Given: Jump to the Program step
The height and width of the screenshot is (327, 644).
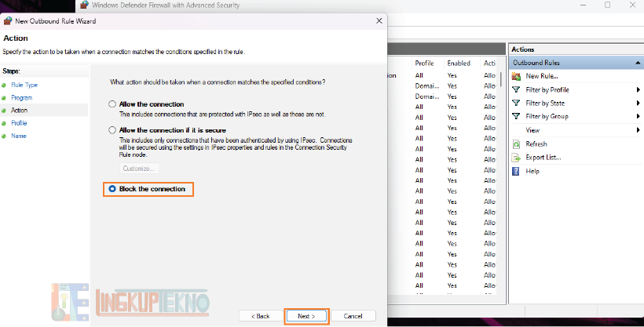Looking at the screenshot, I should [21, 98].
